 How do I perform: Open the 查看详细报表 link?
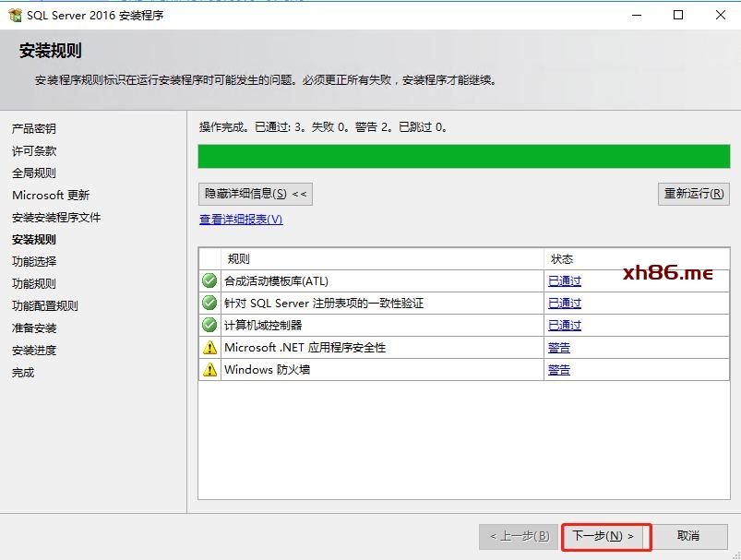241,220
